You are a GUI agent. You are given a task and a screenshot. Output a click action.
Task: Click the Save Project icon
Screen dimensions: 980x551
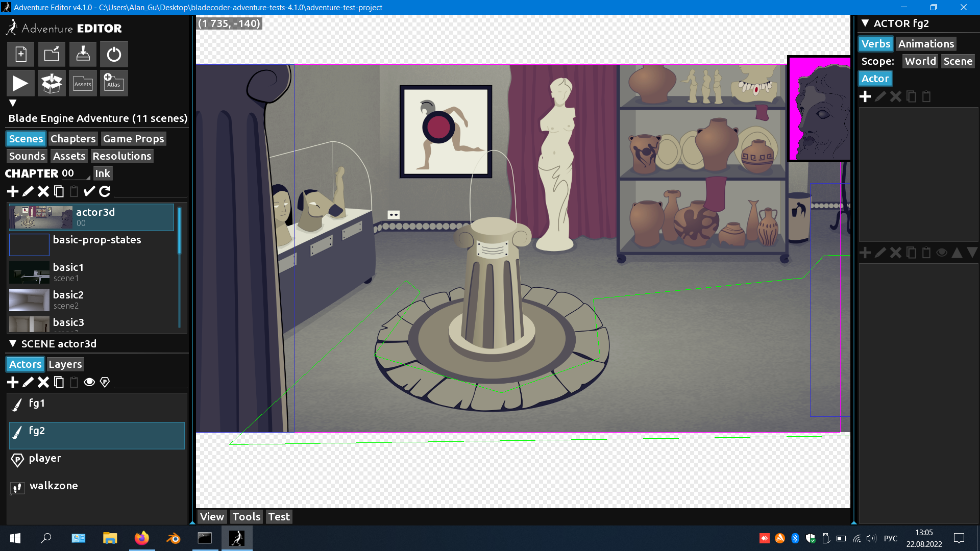[83, 54]
